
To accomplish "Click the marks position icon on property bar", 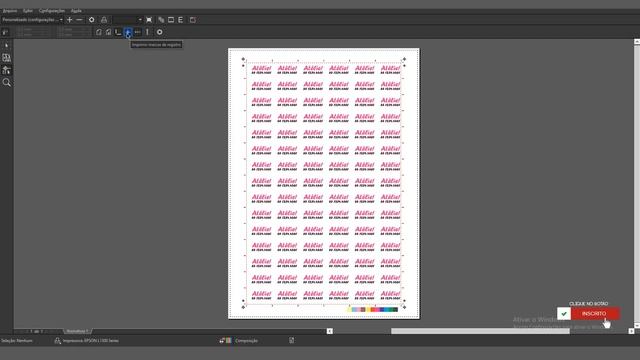I will coord(5,32).
